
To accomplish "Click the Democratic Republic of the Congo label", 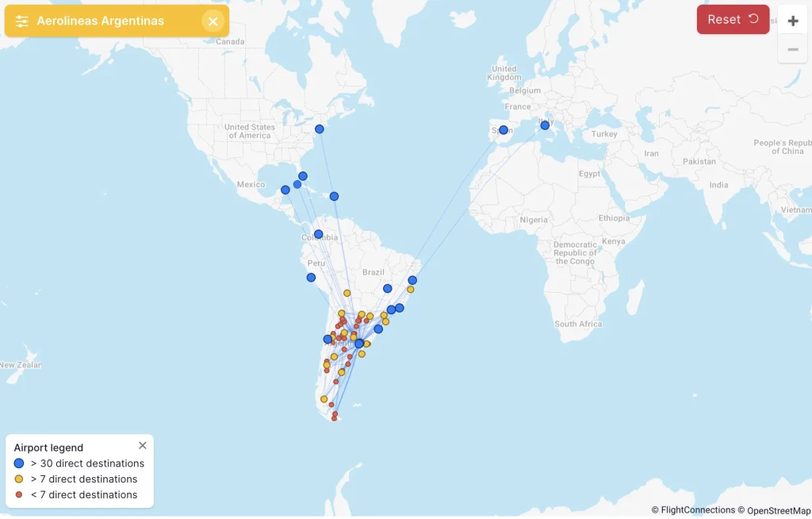I will click(575, 253).
